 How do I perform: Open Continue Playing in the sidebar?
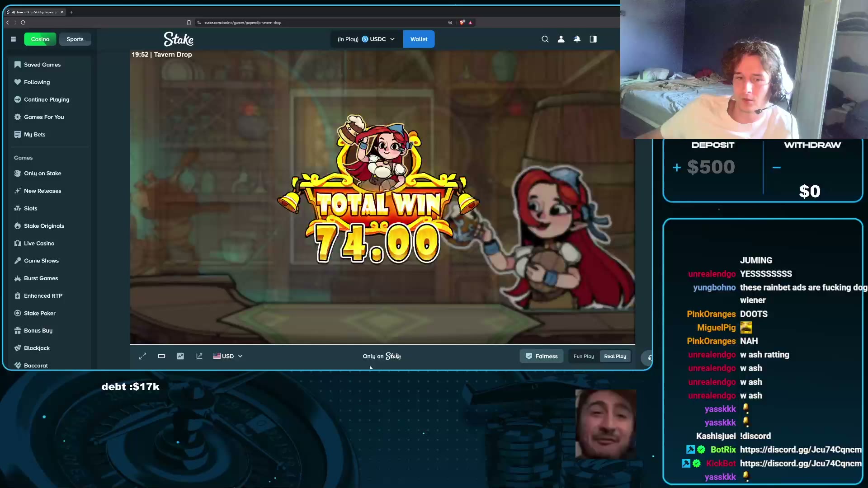point(50,99)
